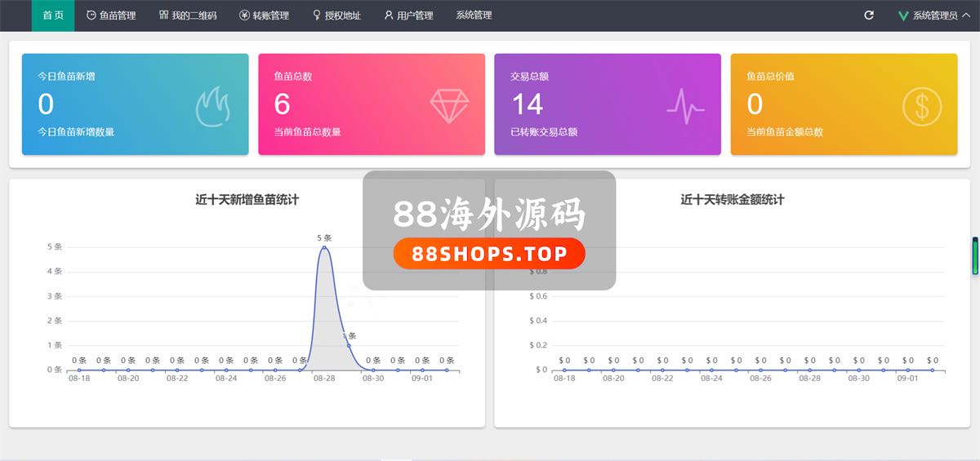
Task: Click the flame icon on today's new card
Action: click(x=214, y=106)
